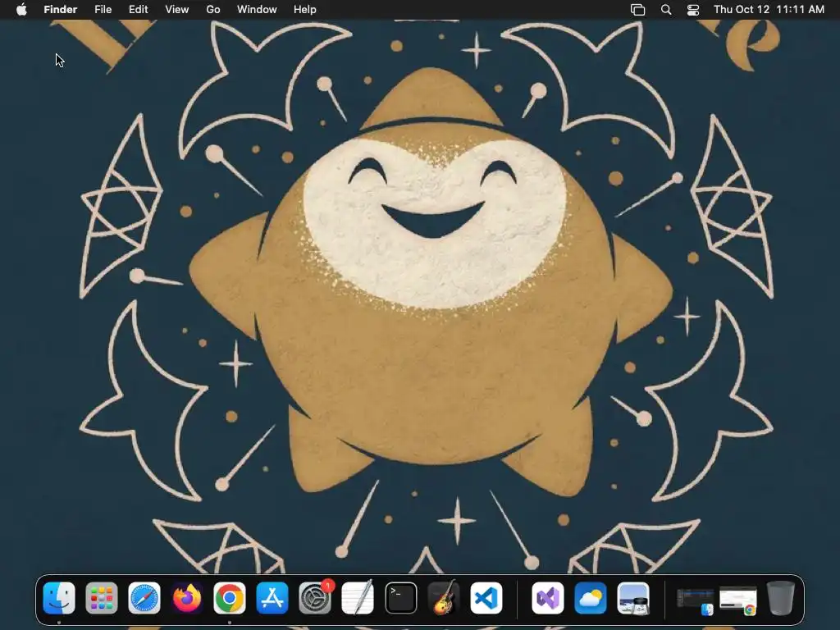Open the Apple menu
Screen dimensions: 840x630
tap(21, 9)
